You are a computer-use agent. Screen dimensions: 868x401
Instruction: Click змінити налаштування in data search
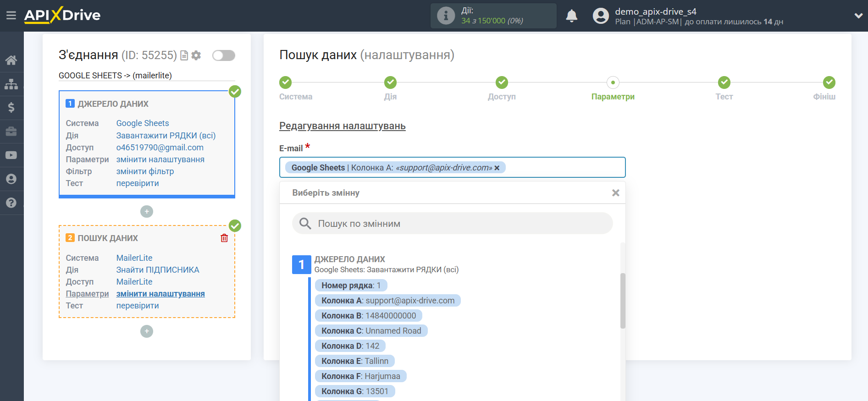pos(160,294)
